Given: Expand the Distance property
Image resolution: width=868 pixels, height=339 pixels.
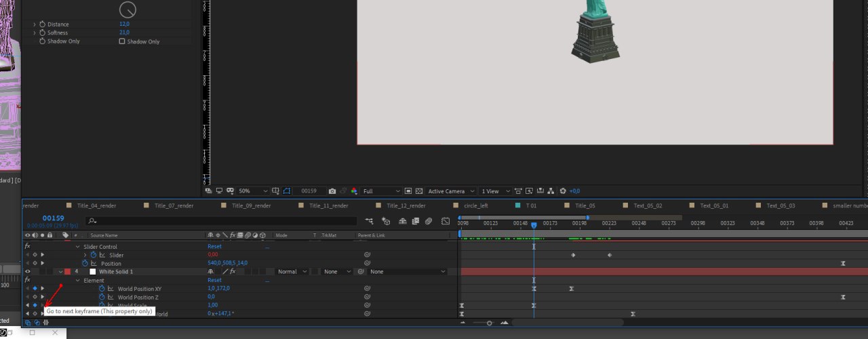Looking at the screenshot, I should pos(35,24).
